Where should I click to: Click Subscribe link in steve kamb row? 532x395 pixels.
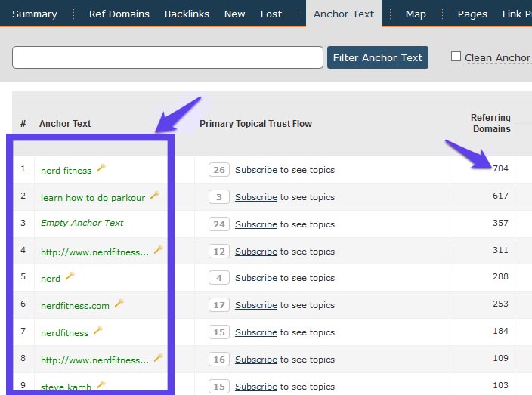tap(256, 387)
